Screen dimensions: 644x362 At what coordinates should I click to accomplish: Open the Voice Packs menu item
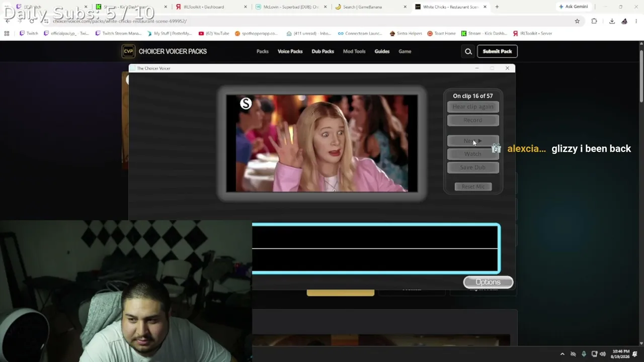290,51
